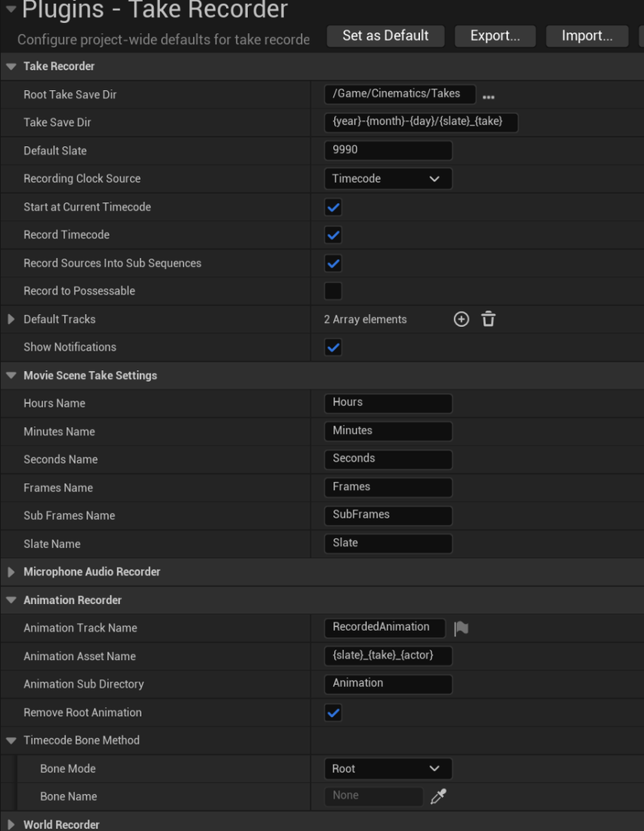Uncheck Start at Current Timecode
Screen dimensions: 644x831
(x=332, y=206)
